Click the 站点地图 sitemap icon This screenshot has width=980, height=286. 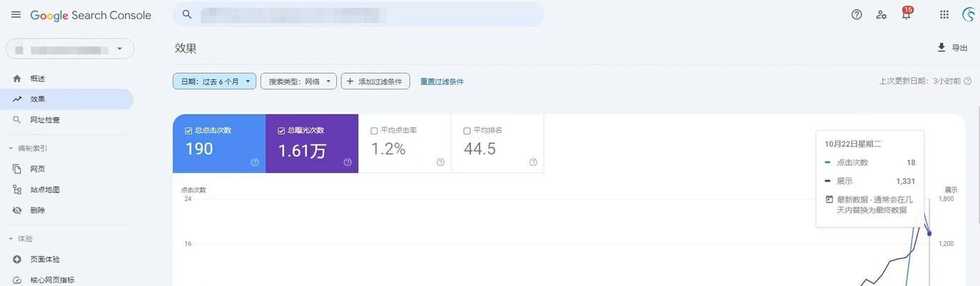click(x=17, y=190)
